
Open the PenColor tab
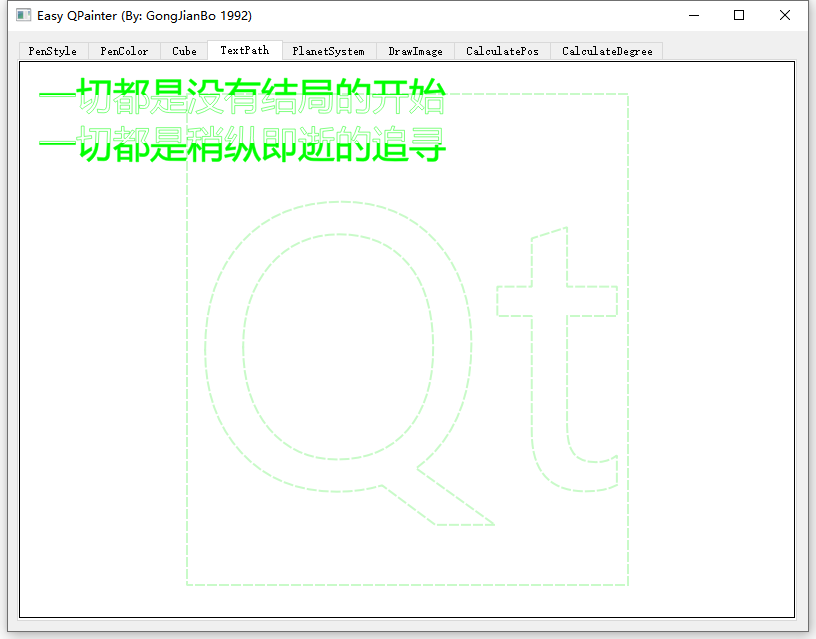[124, 51]
